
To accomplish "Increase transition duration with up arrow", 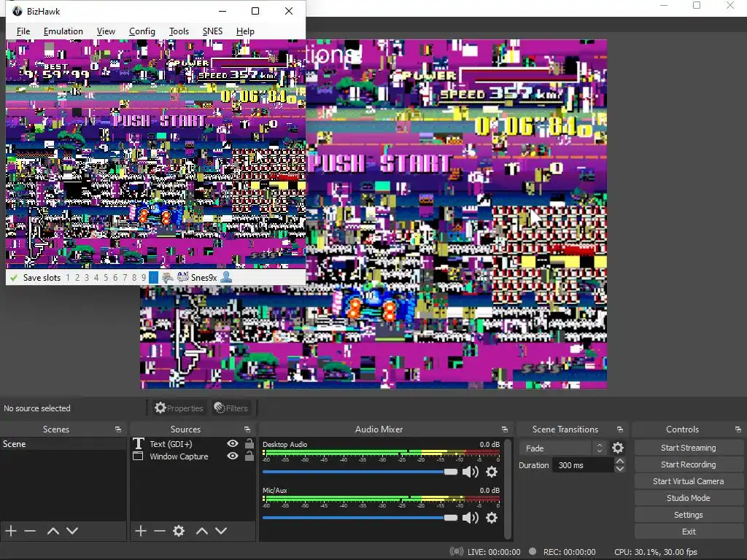I will [620, 461].
